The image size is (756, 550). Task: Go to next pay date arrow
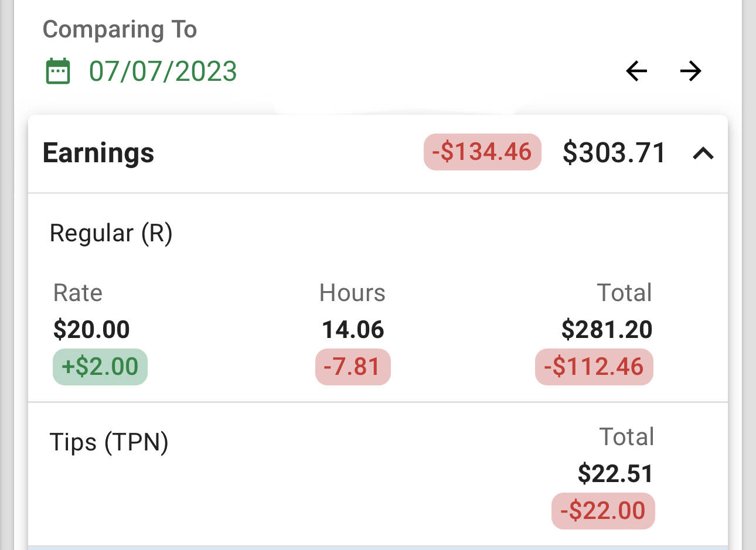pos(690,71)
